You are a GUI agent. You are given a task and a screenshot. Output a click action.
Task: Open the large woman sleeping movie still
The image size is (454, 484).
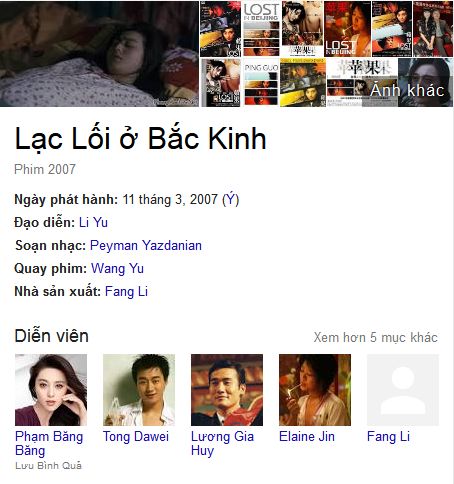click(x=99, y=54)
